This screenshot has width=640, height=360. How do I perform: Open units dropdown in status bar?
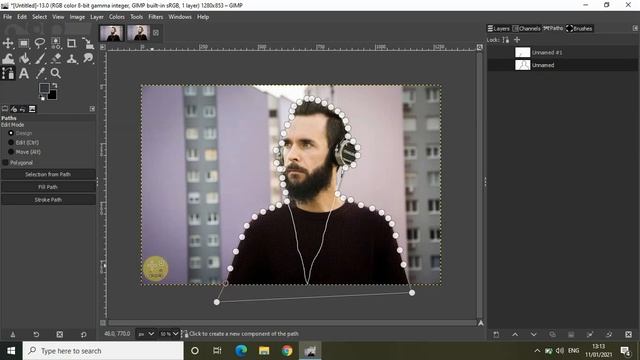click(x=146, y=334)
